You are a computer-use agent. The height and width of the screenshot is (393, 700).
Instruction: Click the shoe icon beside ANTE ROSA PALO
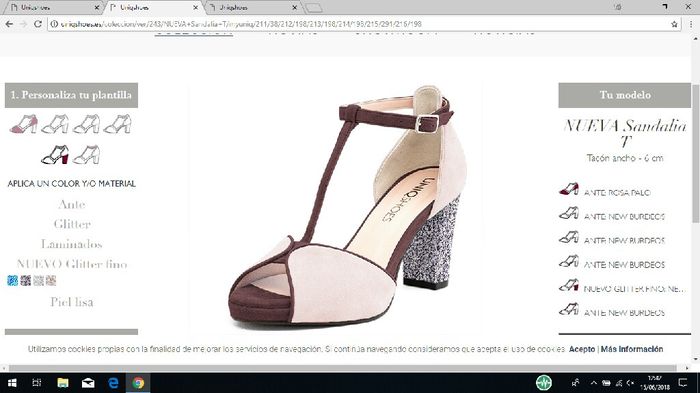click(x=569, y=189)
